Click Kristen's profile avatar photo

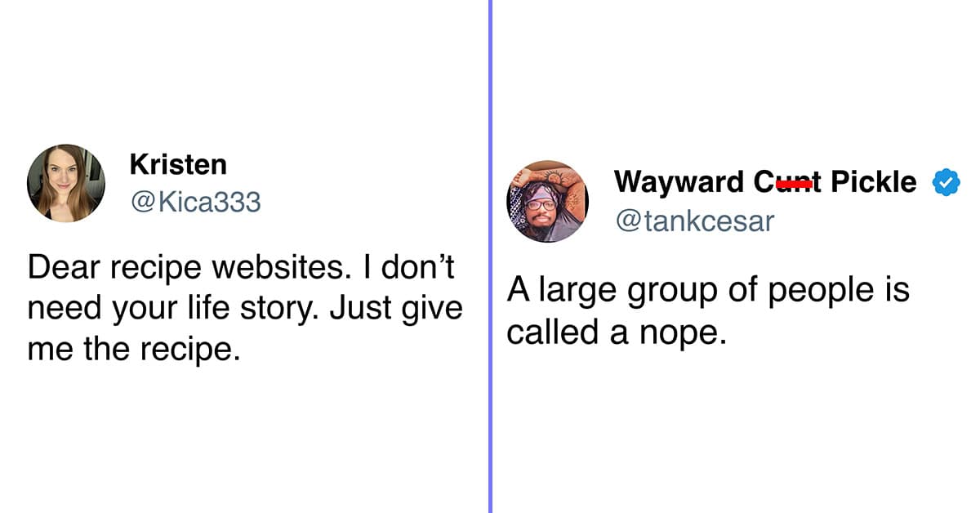pyautogui.click(x=66, y=183)
